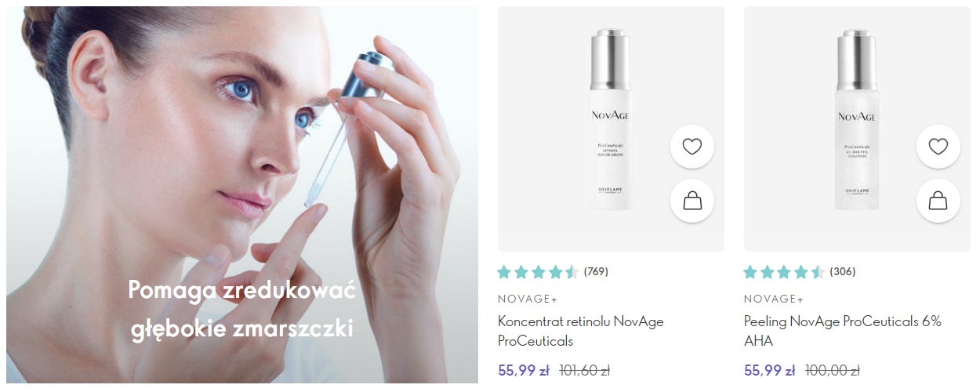Click the 55,99 zł price of Peeling NovAge
Screen dimensions: 980x392
(x=769, y=371)
